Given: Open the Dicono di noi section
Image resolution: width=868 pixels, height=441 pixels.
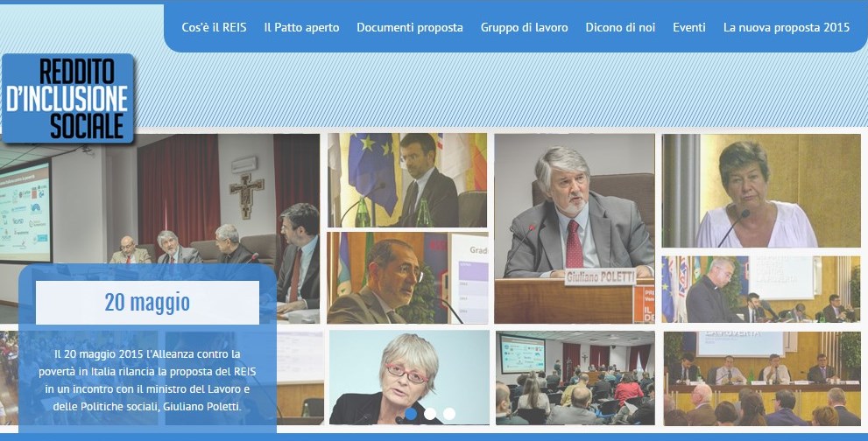Looking at the screenshot, I should point(620,27).
